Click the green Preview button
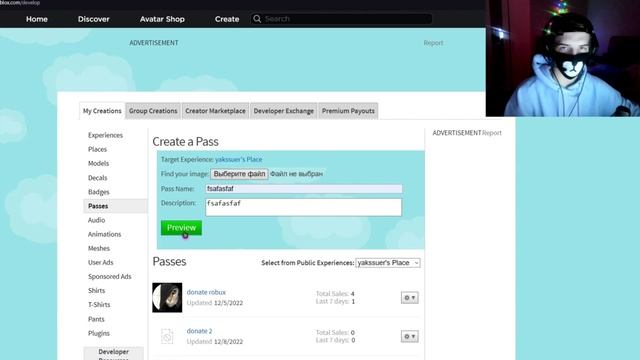This screenshot has width=640, height=360. (x=181, y=228)
